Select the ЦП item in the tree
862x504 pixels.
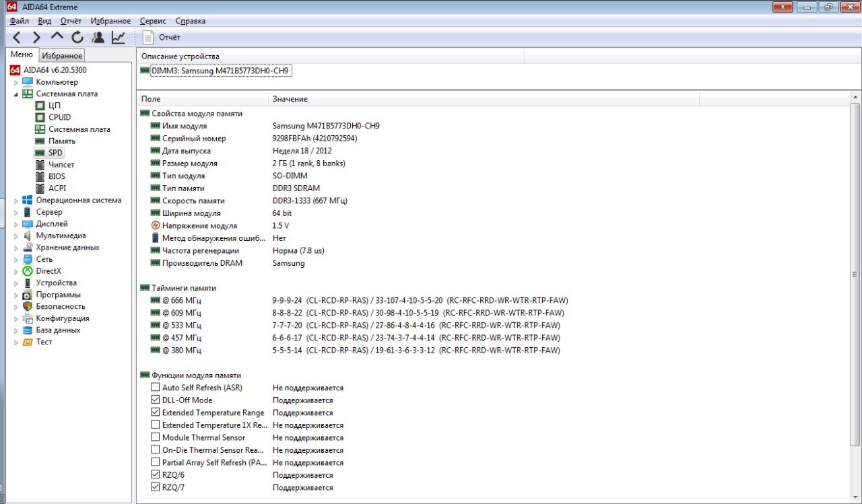tap(55, 106)
